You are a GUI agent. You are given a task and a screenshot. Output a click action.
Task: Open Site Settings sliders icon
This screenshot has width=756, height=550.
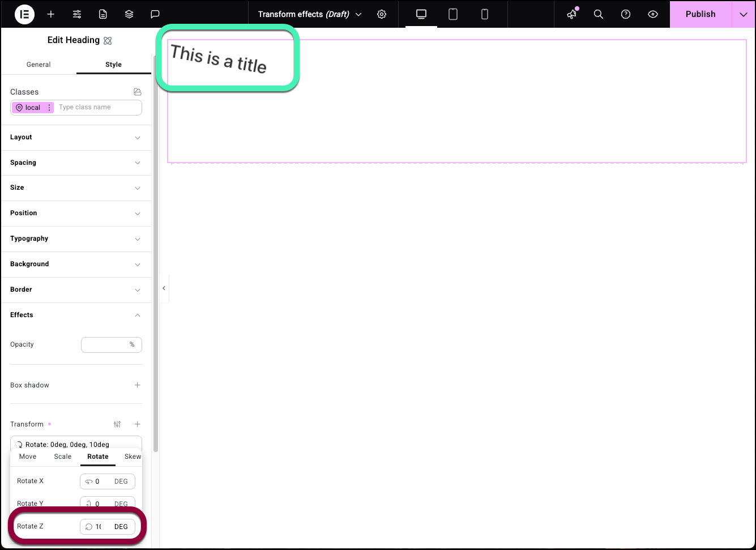tap(77, 14)
